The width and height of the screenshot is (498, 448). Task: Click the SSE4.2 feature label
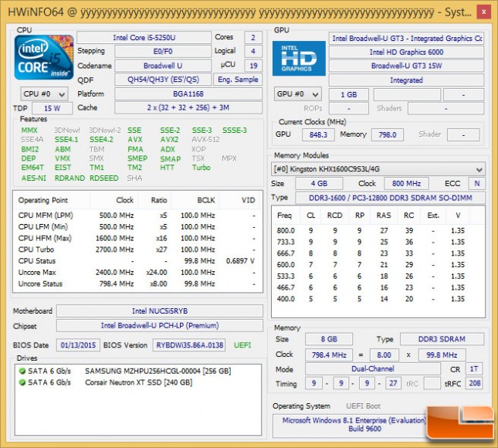pyautogui.click(x=101, y=140)
